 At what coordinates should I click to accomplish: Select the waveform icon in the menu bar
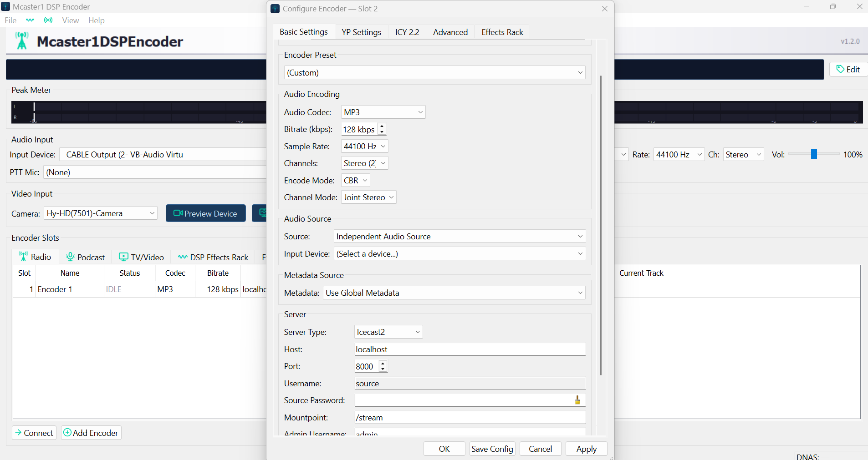30,20
